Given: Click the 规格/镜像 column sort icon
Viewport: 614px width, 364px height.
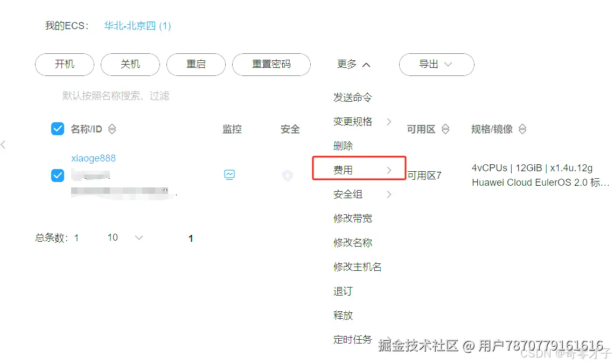Looking at the screenshot, I should (522, 129).
